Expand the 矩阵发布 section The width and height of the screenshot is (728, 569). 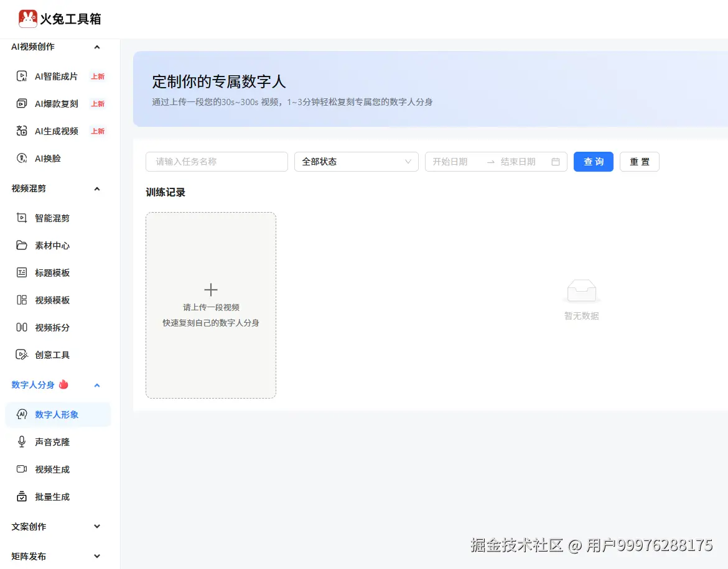97,556
